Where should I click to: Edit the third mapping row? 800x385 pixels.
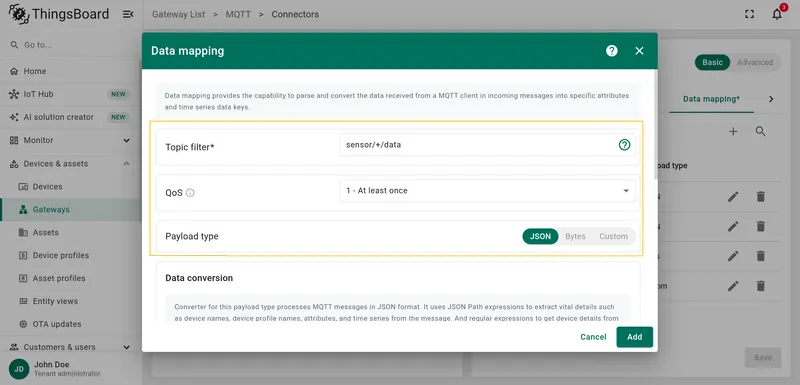(733, 256)
